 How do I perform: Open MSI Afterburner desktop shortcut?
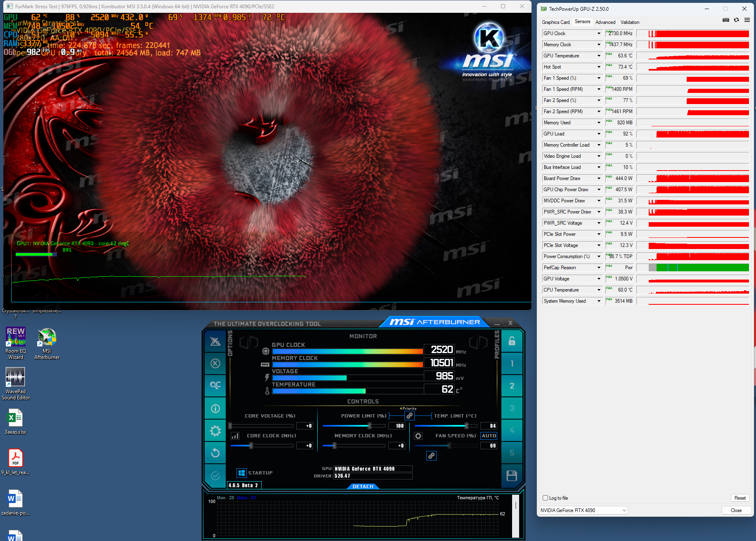pos(47,344)
